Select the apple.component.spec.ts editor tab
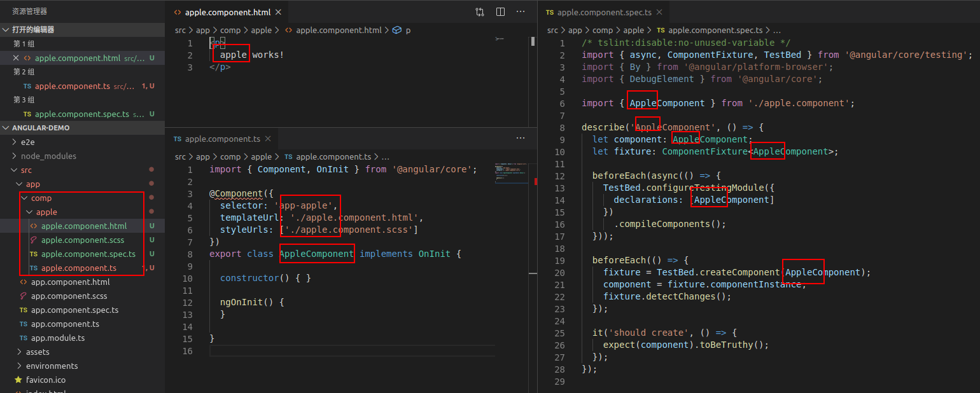 point(603,12)
